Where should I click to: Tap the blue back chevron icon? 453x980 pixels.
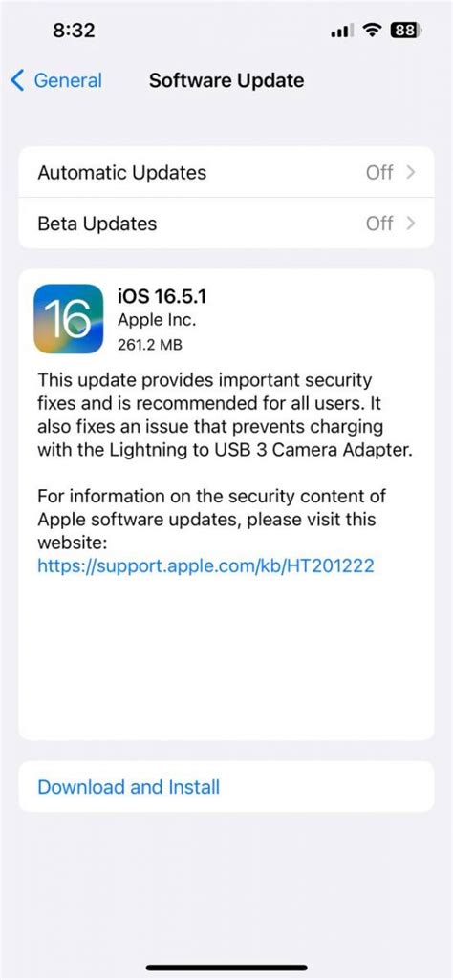18,80
